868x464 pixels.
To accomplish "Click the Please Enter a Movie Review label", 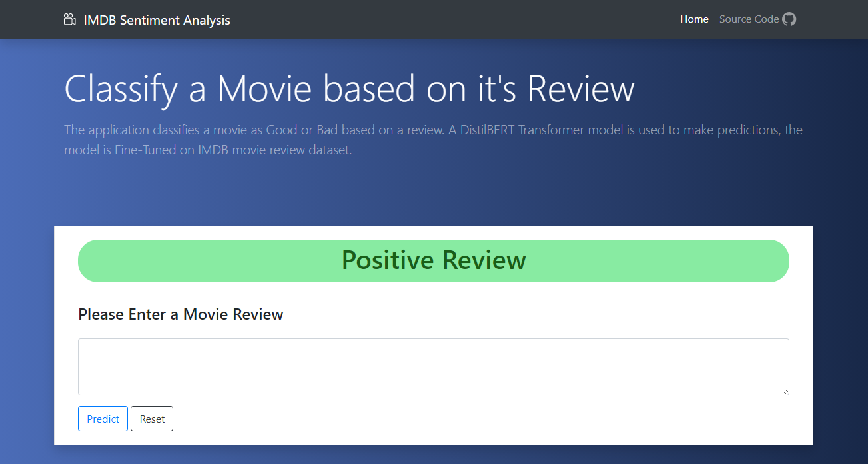I will pos(181,314).
